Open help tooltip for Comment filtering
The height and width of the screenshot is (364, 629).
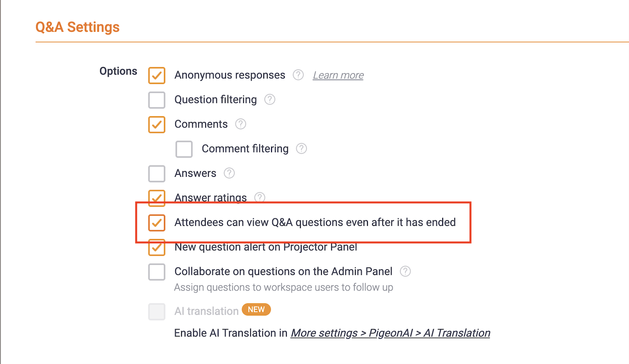pyautogui.click(x=302, y=148)
